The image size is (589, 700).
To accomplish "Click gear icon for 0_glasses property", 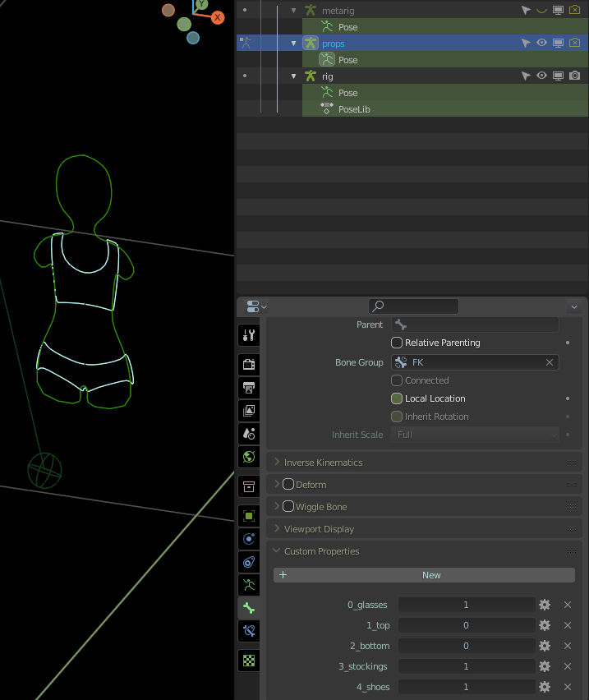I will click(x=544, y=605).
